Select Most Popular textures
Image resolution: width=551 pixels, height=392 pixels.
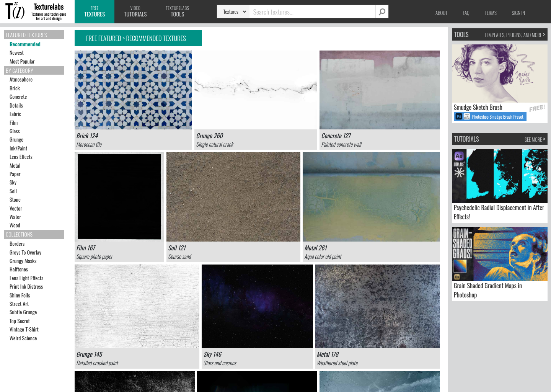[x=22, y=62]
